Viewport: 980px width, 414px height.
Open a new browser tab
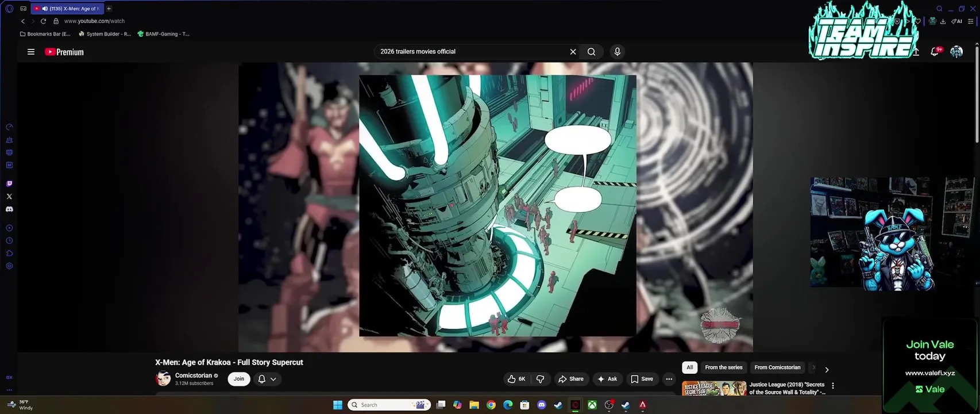point(109,9)
